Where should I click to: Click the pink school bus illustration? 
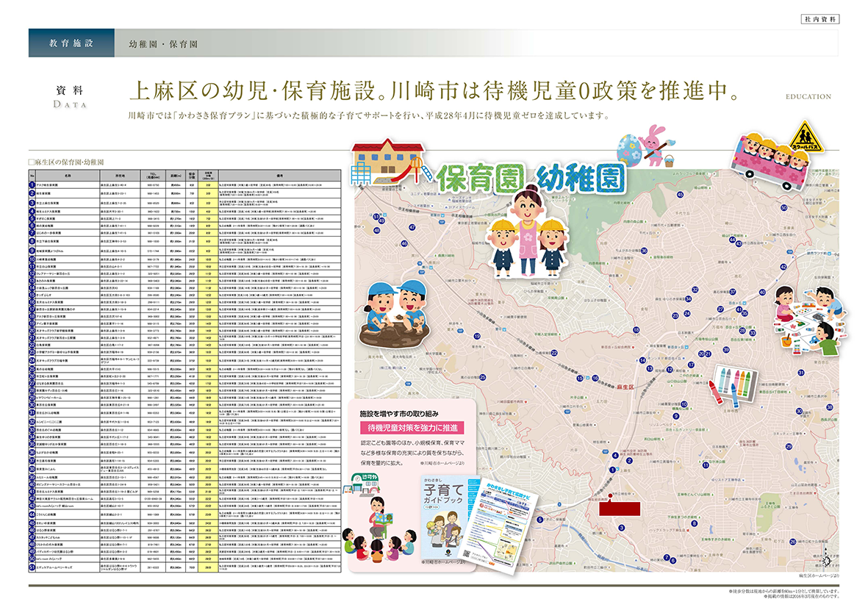(x=770, y=161)
